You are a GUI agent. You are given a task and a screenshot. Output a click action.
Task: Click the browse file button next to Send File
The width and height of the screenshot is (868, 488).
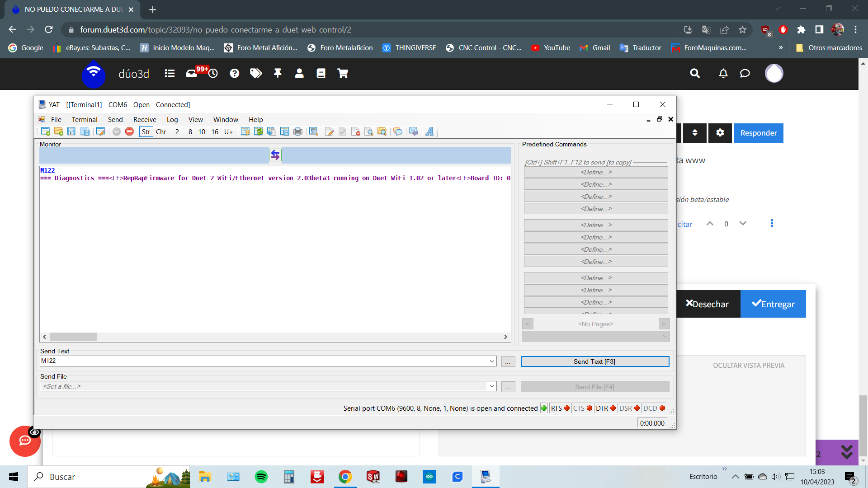tap(508, 387)
